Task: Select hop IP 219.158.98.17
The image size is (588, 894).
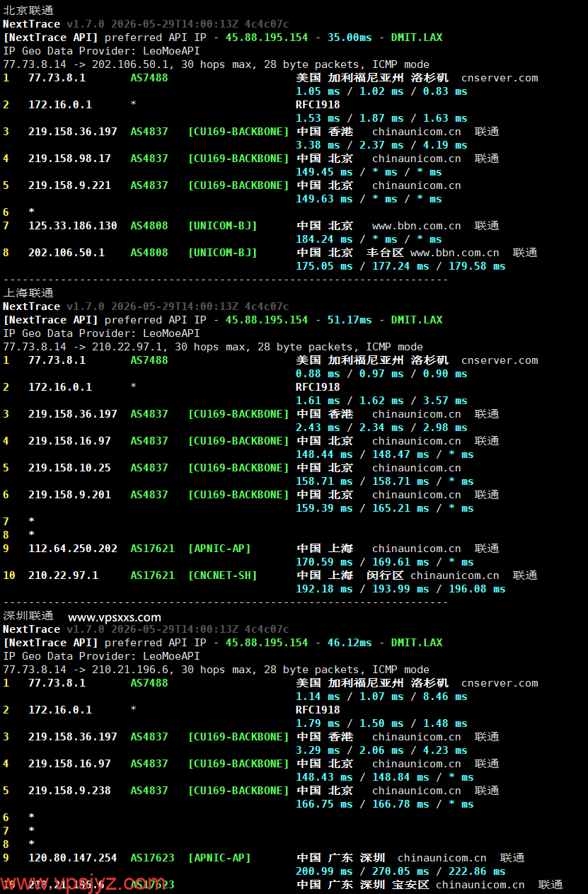Action: click(69, 159)
